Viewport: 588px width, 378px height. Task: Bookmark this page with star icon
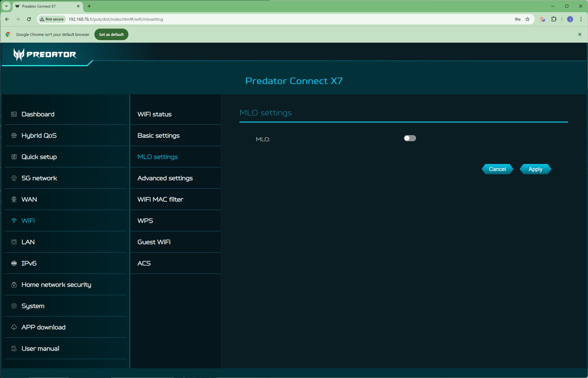[x=527, y=19]
